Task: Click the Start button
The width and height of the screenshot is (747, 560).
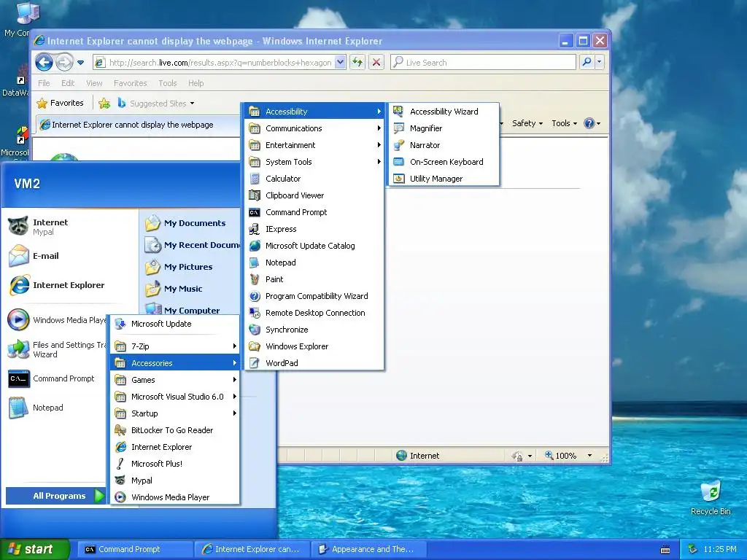Action: point(34,549)
